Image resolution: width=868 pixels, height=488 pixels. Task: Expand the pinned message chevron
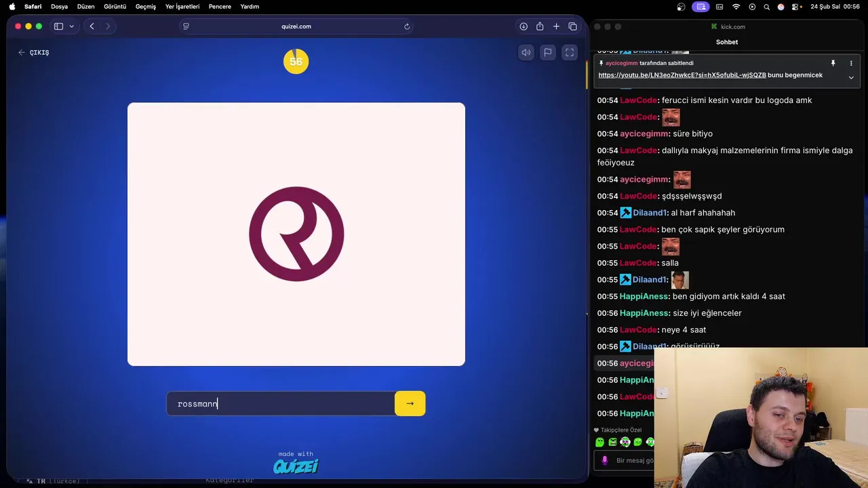click(x=851, y=77)
